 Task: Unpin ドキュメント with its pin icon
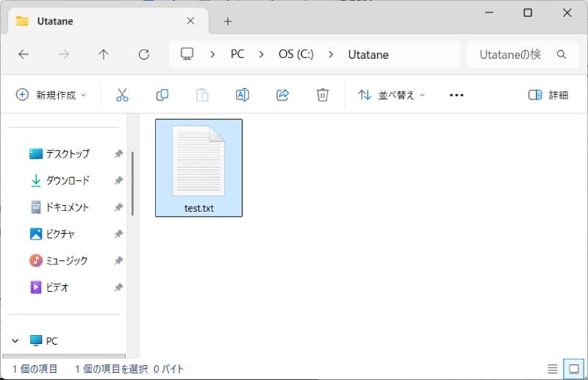(x=118, y=207)
